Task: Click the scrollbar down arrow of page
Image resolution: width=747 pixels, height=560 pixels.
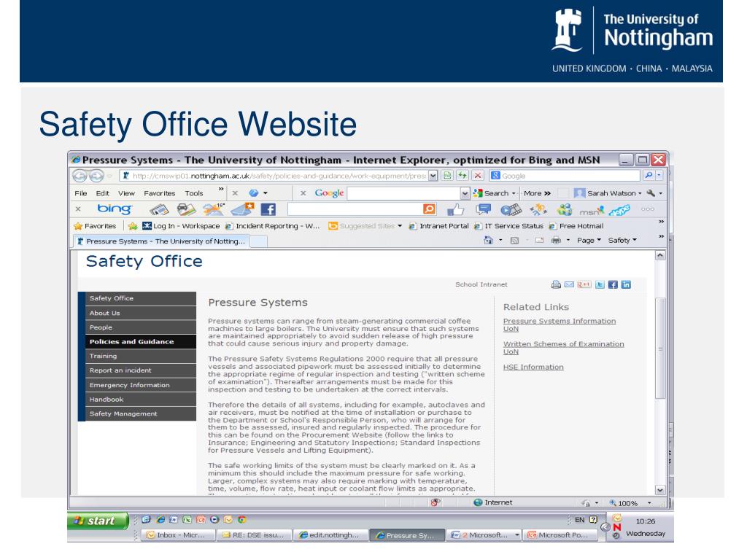Action: (x=659, y=490)
